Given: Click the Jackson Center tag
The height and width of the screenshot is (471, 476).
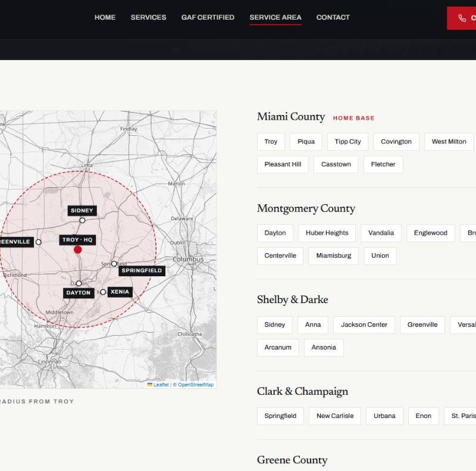Looking at the screenshot, I should (x=364, y=325).
